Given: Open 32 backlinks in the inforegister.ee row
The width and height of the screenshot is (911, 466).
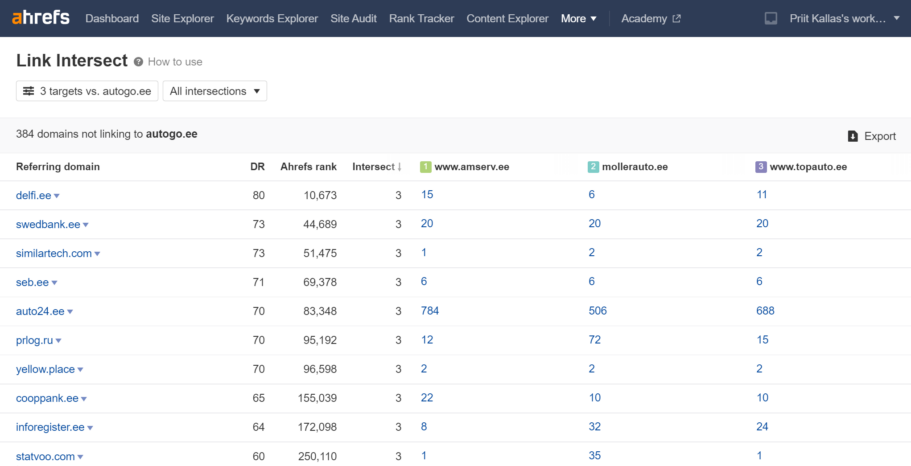Looking at the screenshot, I should (594, 426).
